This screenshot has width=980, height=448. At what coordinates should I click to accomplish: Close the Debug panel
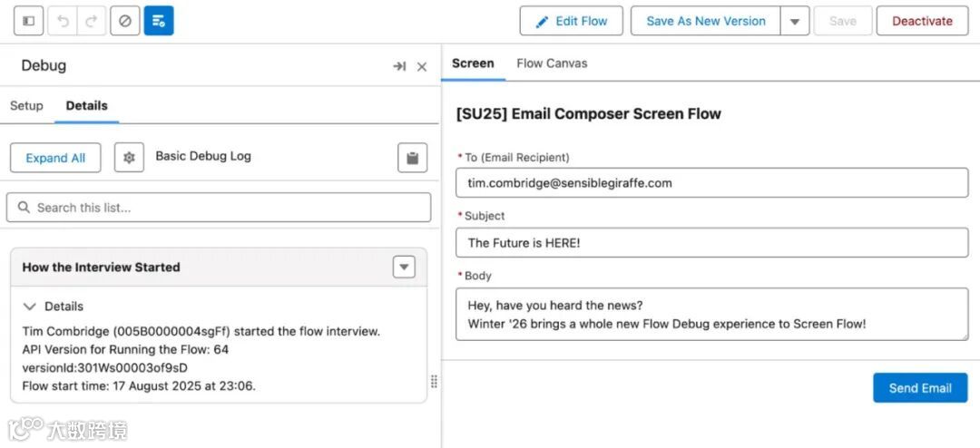[422, 66]
